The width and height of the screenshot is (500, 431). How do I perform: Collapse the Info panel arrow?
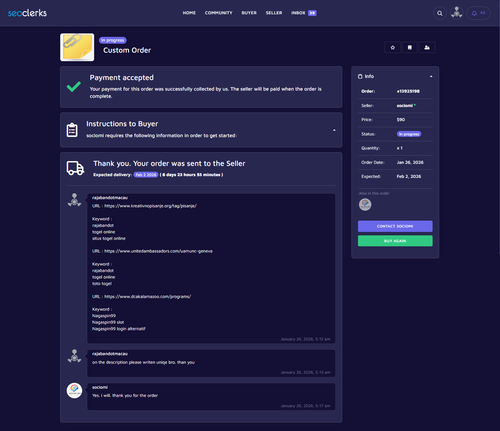click(431, 76)
